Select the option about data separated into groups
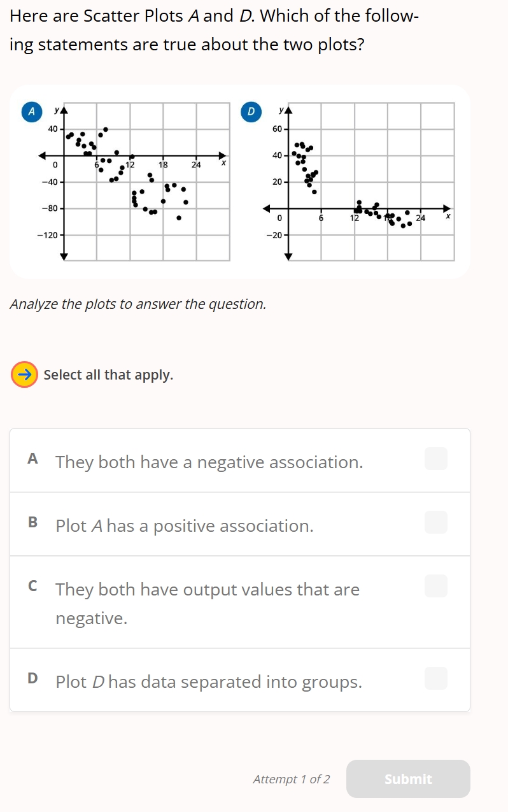The image size is (508, 812). 208,681
